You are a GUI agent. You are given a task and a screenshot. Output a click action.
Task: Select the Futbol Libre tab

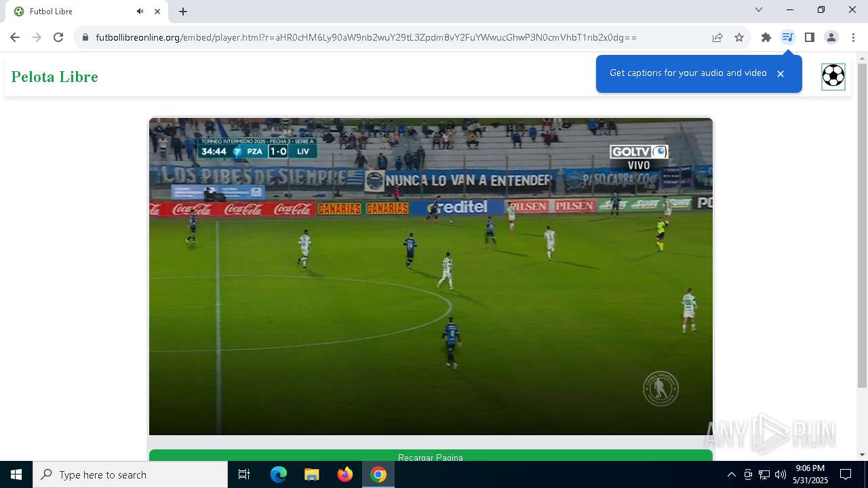pyautogui.click(x=88, y=12)
